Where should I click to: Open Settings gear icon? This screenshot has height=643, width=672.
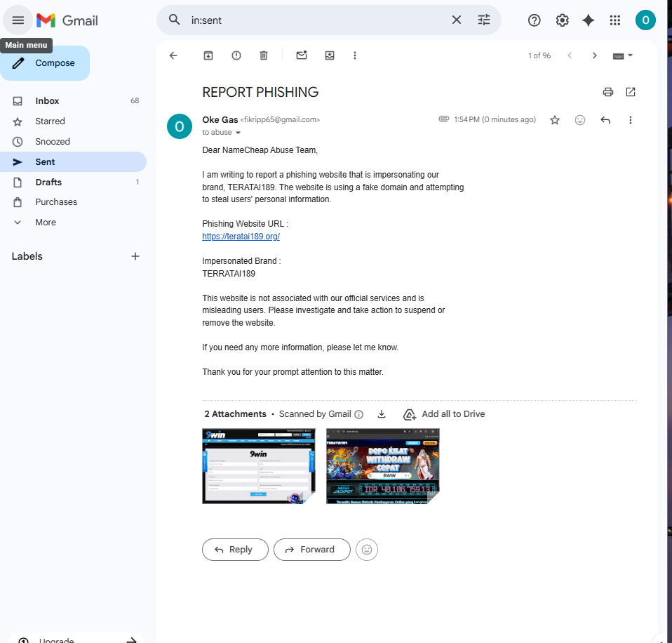click(562, 20)
